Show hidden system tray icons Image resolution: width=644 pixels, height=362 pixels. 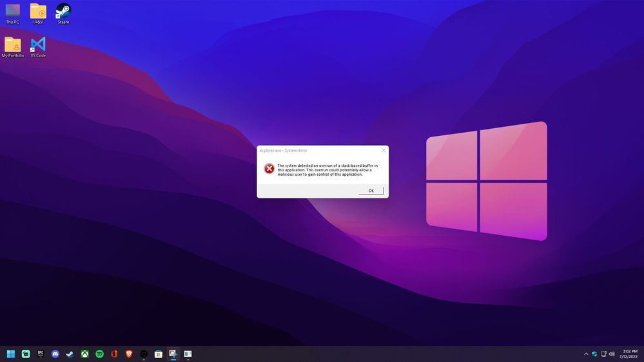586,354
